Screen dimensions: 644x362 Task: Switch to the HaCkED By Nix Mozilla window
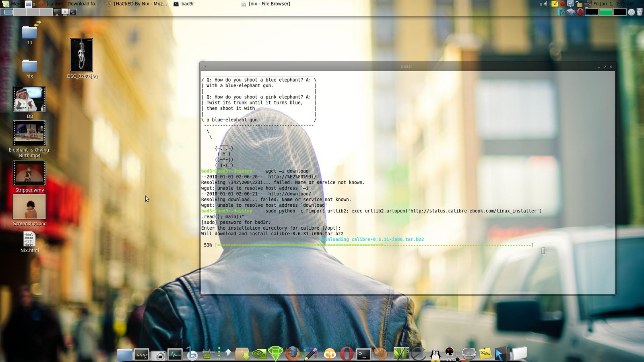[136, 4]
